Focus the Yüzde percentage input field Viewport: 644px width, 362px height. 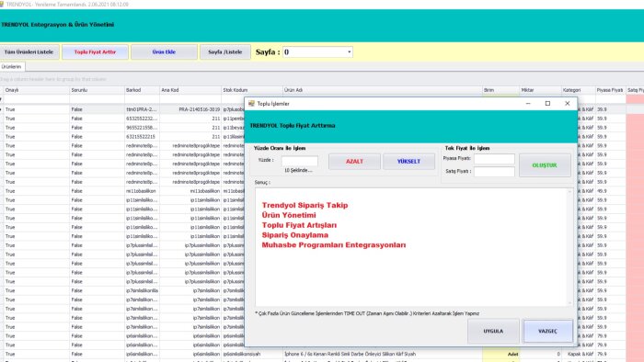click(299, 161)
